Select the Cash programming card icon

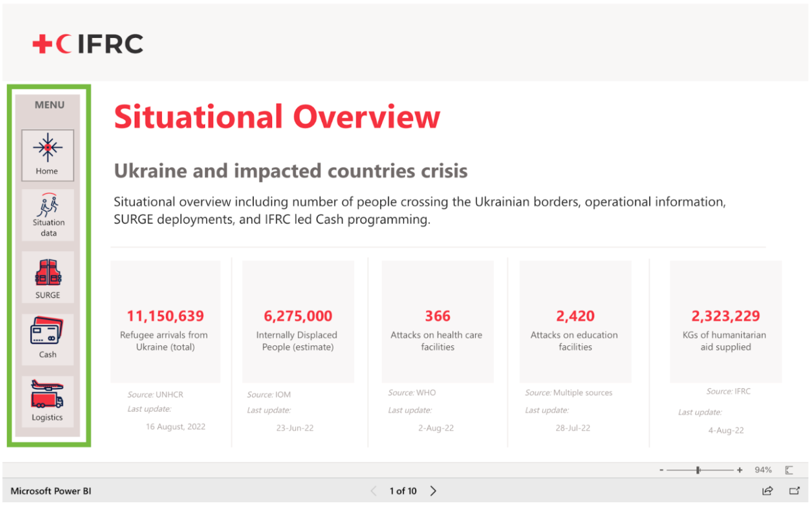point(47,333)
